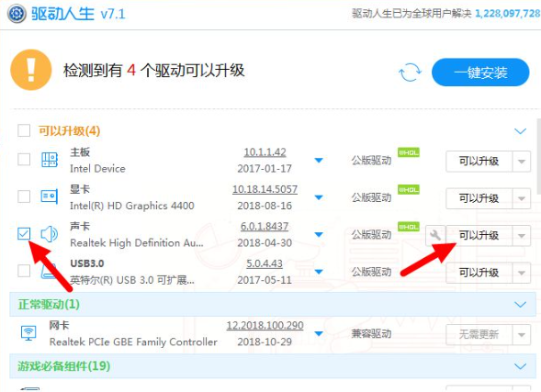Screen dimensions: 541x392
Task: Click the 网卡 network monitor icon
Action: point(28,332)
